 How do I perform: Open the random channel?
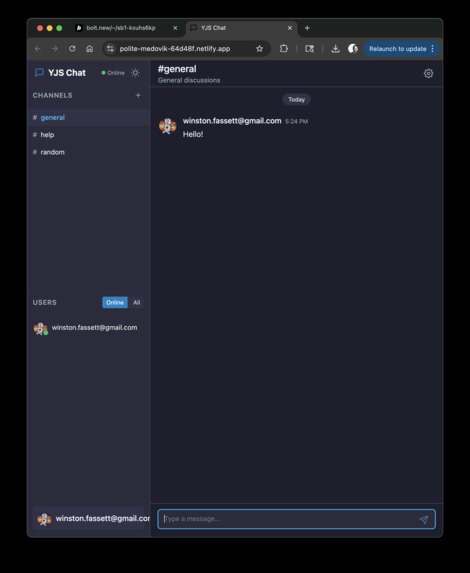coord(88,152)
